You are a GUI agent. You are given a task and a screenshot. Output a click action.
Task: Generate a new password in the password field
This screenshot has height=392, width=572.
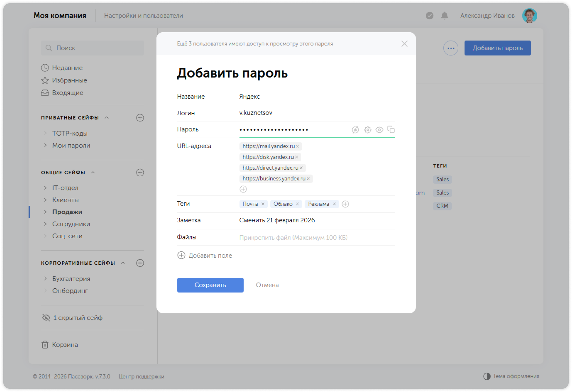[355, 129]
